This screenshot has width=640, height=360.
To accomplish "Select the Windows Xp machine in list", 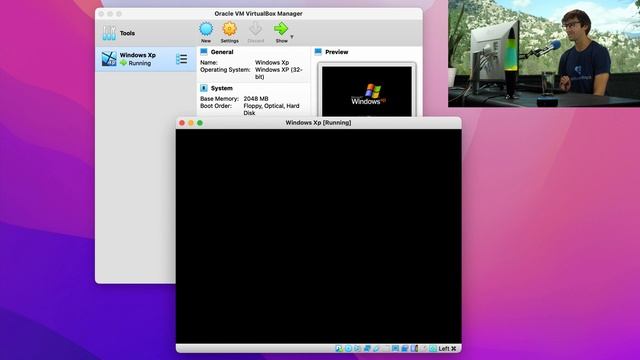I will [x=145, y=59].
